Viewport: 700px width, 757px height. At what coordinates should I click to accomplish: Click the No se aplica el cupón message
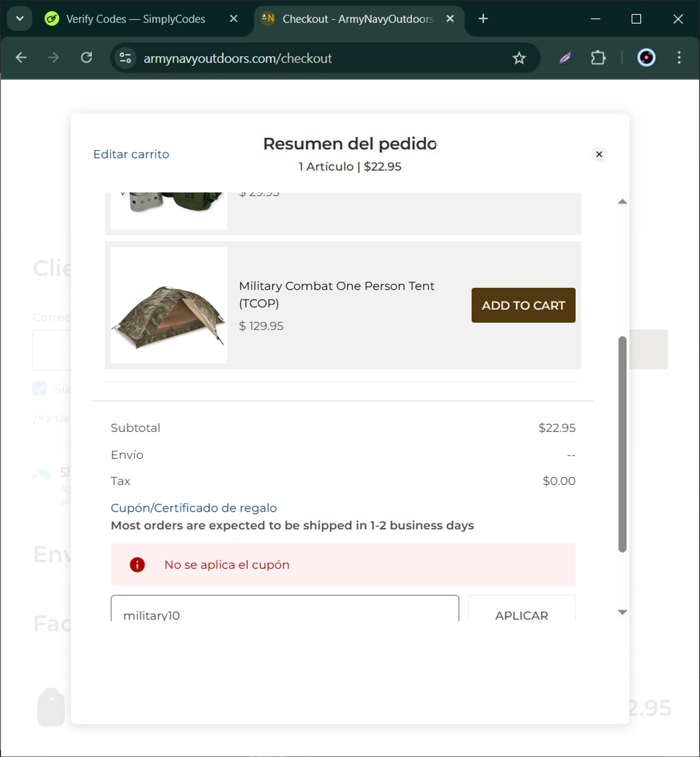227,565
